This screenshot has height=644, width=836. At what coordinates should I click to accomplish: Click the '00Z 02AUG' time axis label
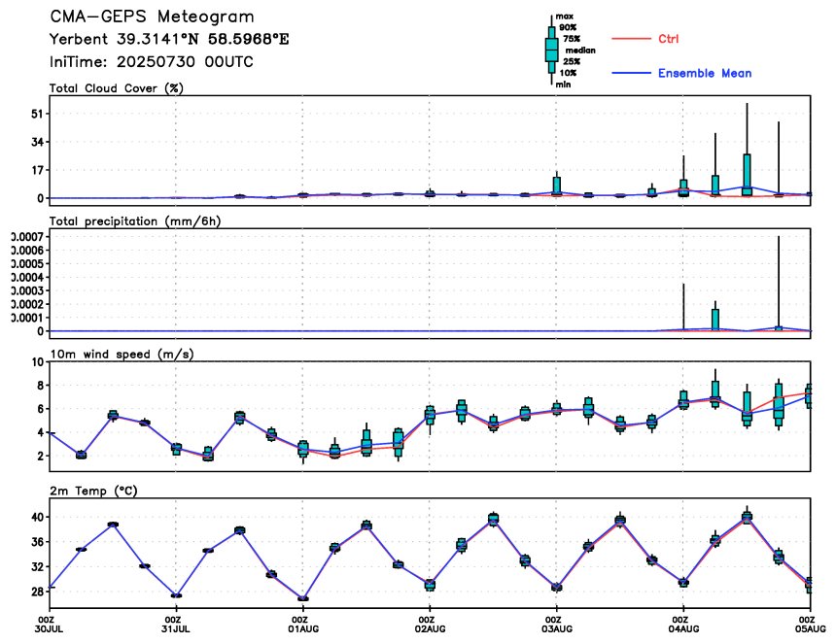pos(431,625)
